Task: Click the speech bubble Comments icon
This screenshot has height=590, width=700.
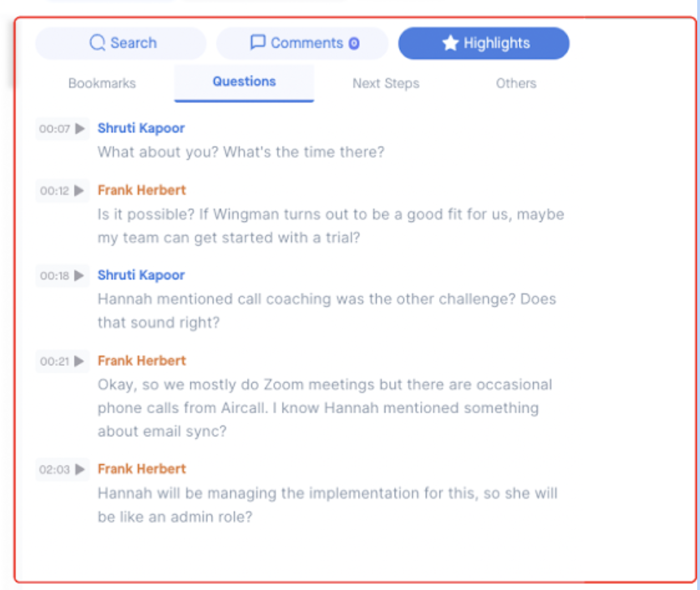Action: [258, 42]
